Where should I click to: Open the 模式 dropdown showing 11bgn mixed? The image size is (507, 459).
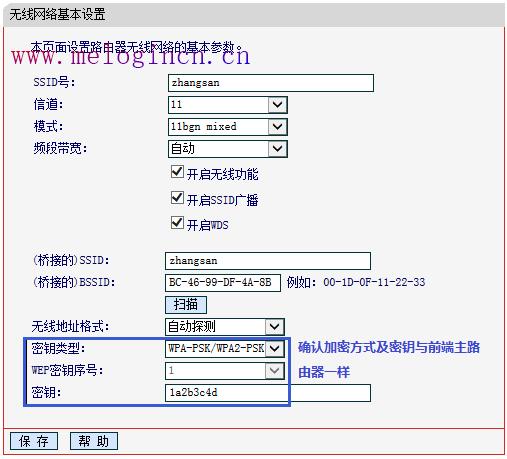[x=227, y=127]
